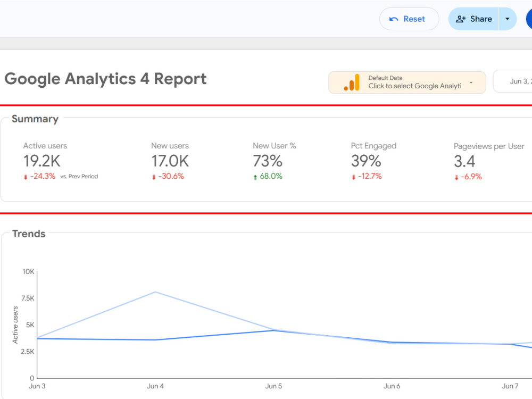Click the Active users 19.2K value

coord(41,161)
